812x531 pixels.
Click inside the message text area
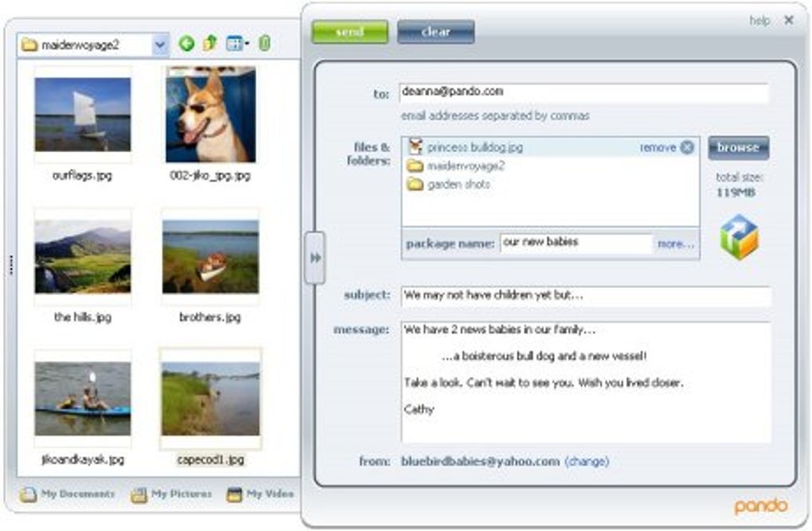point(586,382)
